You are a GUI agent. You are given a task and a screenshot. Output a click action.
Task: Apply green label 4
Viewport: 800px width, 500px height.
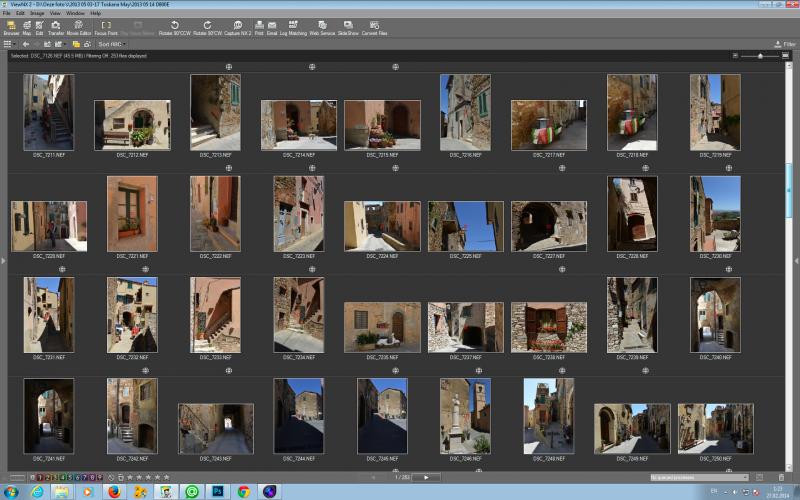point(63,478)
